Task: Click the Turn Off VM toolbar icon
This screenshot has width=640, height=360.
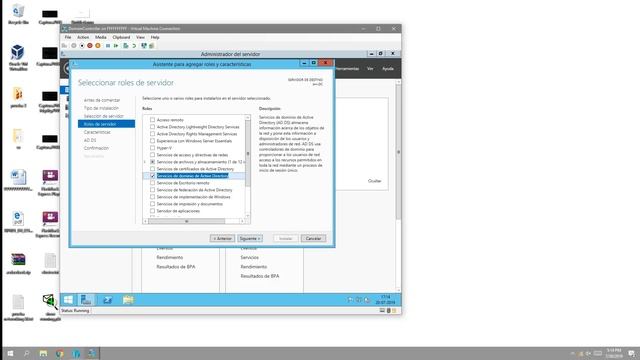Action: coord(82,46)
